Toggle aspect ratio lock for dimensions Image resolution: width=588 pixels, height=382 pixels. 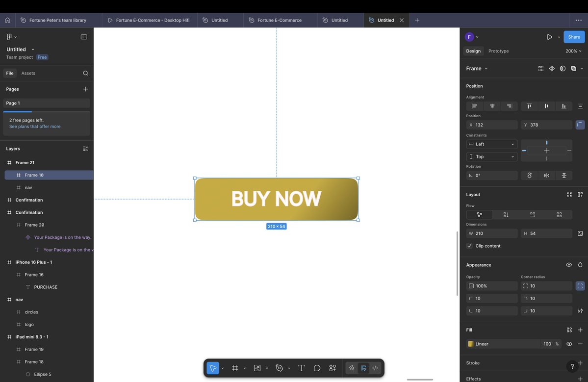click(580, 233)
